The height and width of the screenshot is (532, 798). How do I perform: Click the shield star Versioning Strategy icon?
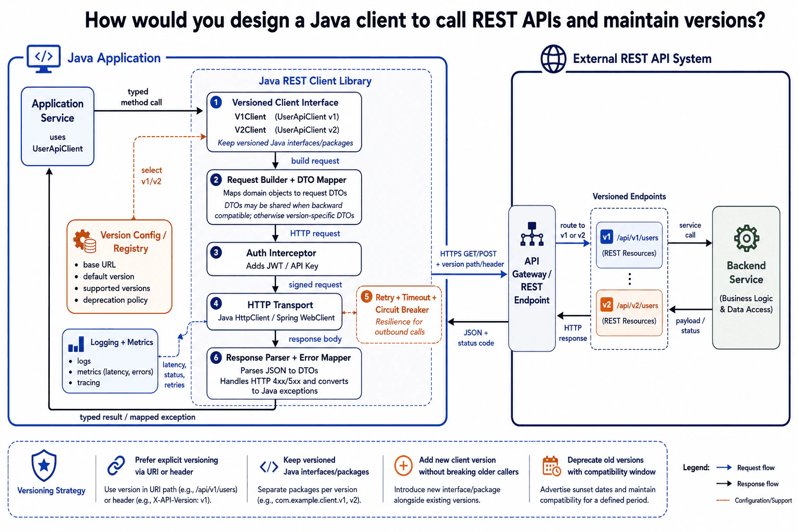pos(44,465)
